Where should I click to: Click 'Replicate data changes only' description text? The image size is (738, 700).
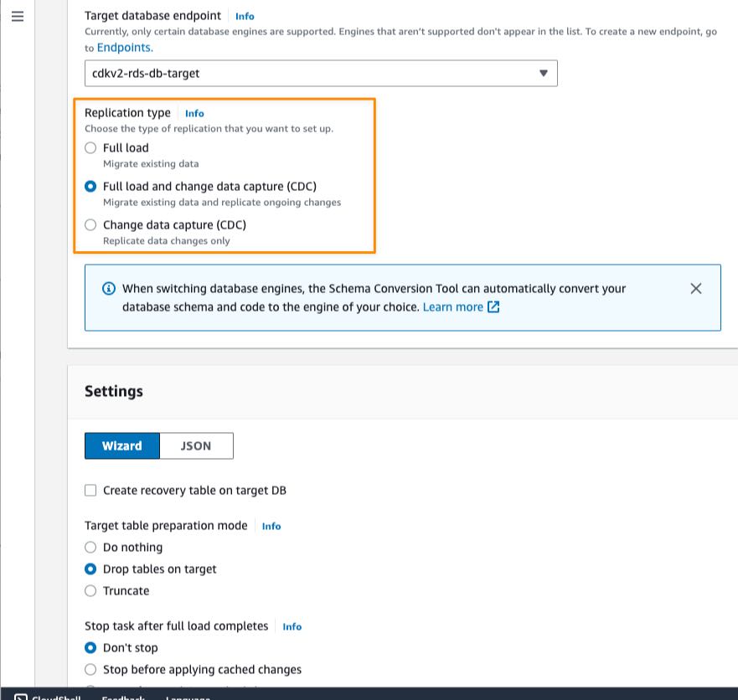[166, 241]
